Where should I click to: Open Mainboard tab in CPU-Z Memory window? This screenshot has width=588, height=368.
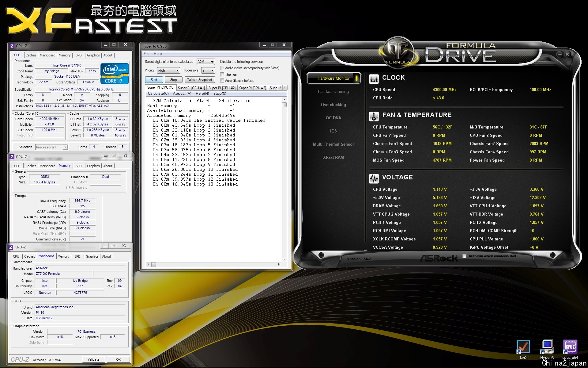click(47, 166)
